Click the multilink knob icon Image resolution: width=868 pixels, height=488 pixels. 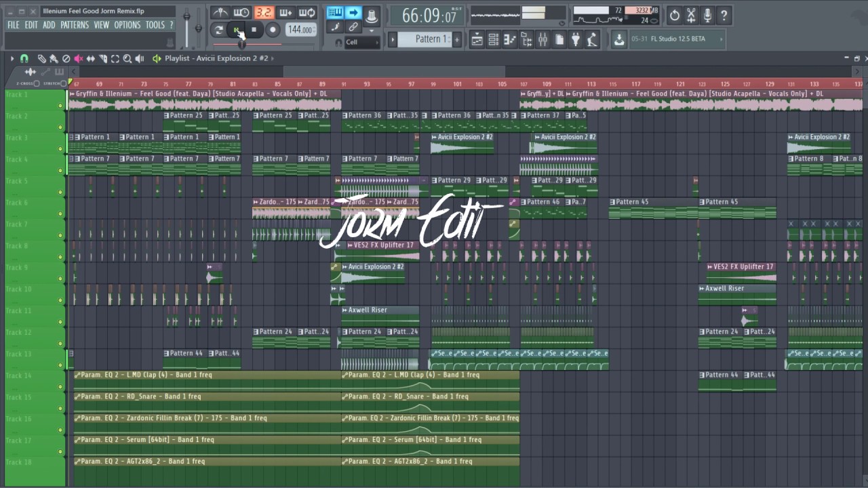[x=371, y=16]
